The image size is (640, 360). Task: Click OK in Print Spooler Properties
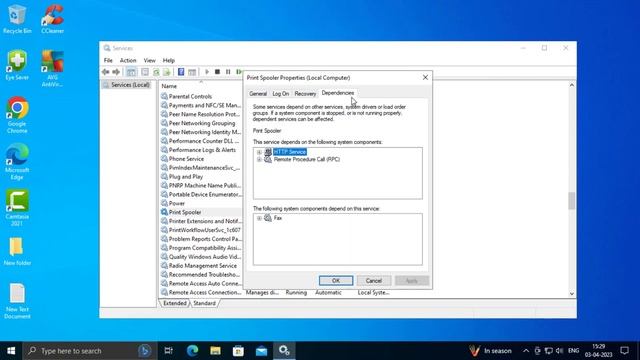tap(336, 280)
